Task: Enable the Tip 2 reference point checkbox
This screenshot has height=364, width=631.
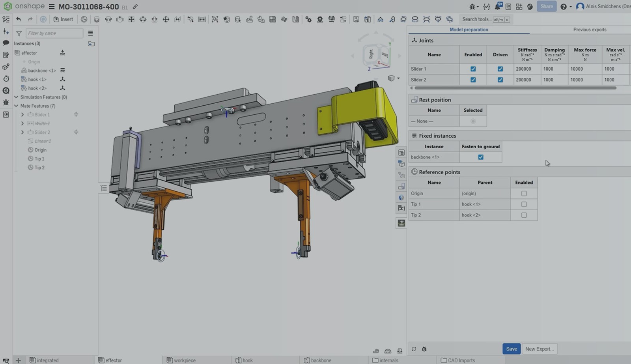Action: click(524, 215)
